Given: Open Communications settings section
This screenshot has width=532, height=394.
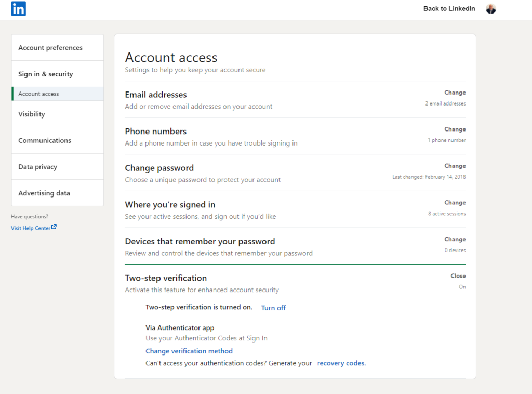Looking at the screenshot, I should click(x=57, y=140).
